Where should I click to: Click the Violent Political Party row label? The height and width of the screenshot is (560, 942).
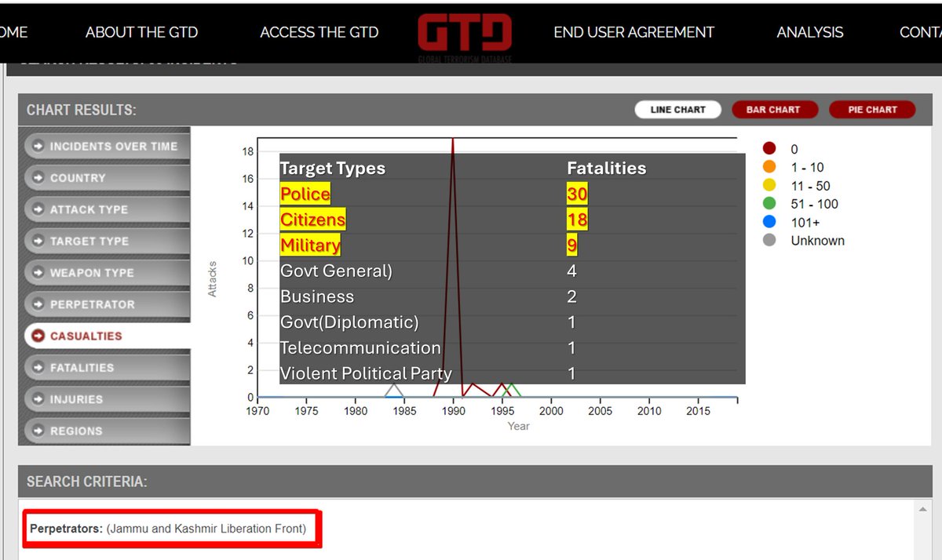tap(366, 373)
